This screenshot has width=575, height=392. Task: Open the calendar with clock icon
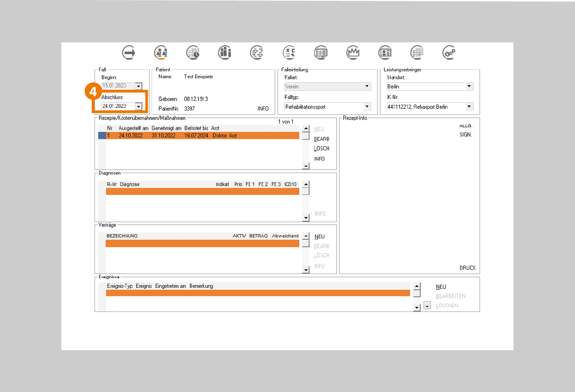pos(193,53)
